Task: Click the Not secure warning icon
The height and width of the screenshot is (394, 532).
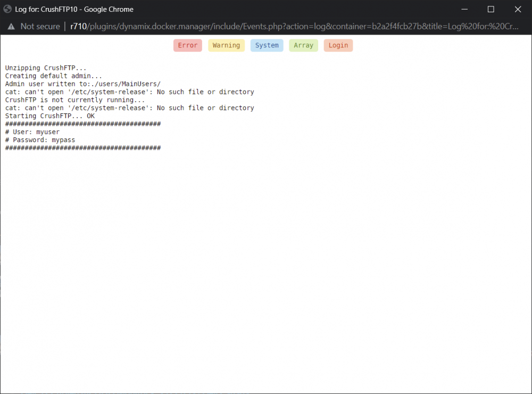Action: pyautogui.click(x=11, y=27)
